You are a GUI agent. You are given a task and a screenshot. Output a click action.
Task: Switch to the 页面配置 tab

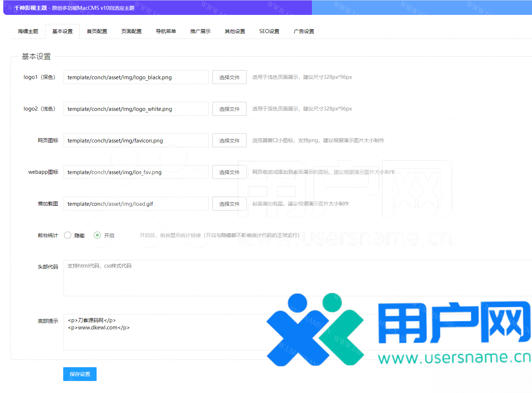(131, 31)
